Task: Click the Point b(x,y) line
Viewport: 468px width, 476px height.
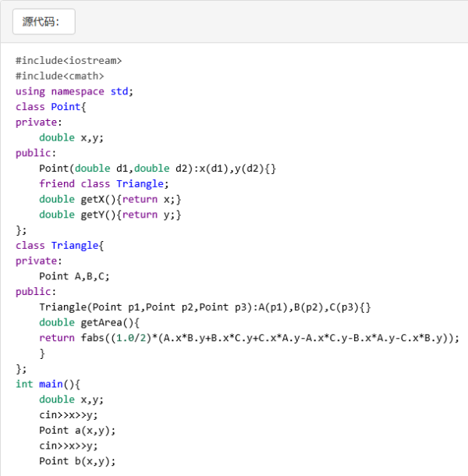Action: pos(77,461)
